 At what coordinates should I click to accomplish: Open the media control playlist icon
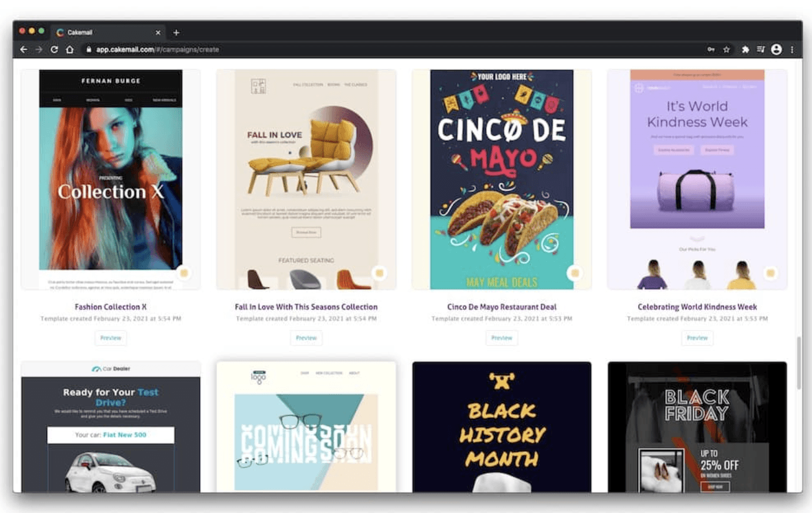click(761, 50)
